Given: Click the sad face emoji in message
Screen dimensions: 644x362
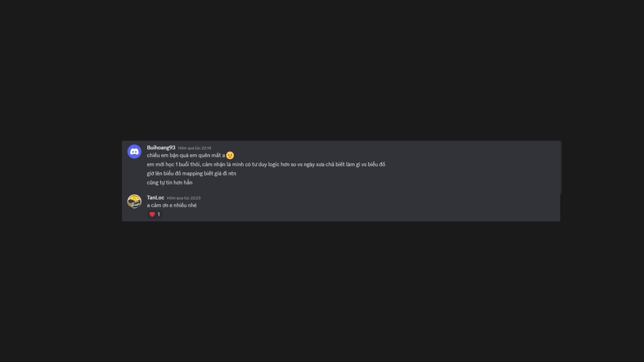Looking at the screenshot, I should (x=230, y=156).
